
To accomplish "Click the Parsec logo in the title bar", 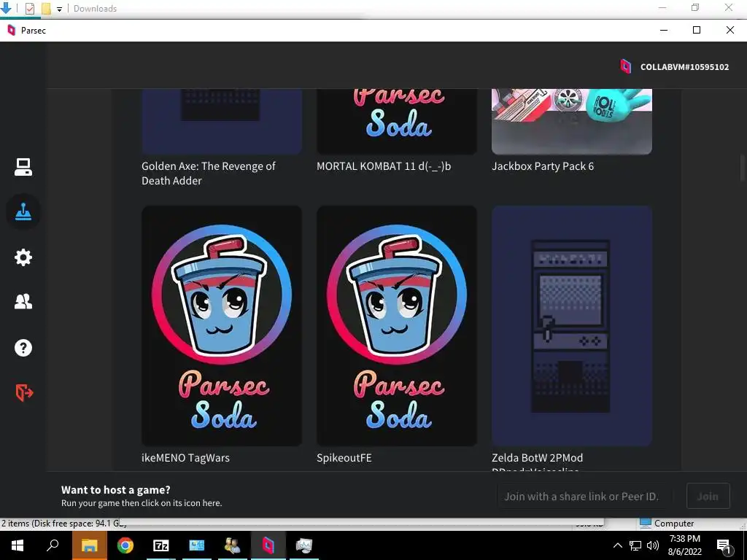I will tap(12, 31).
